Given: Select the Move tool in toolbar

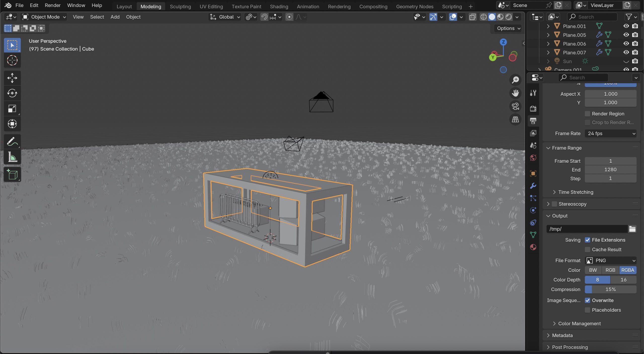Looking at the screenshot, I should pos(12,78).
